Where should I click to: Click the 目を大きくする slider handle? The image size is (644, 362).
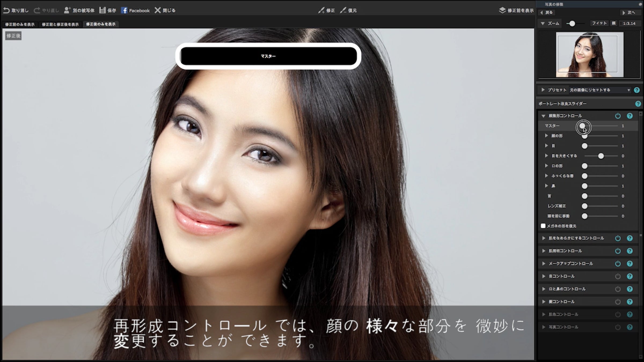coord(601,156)
